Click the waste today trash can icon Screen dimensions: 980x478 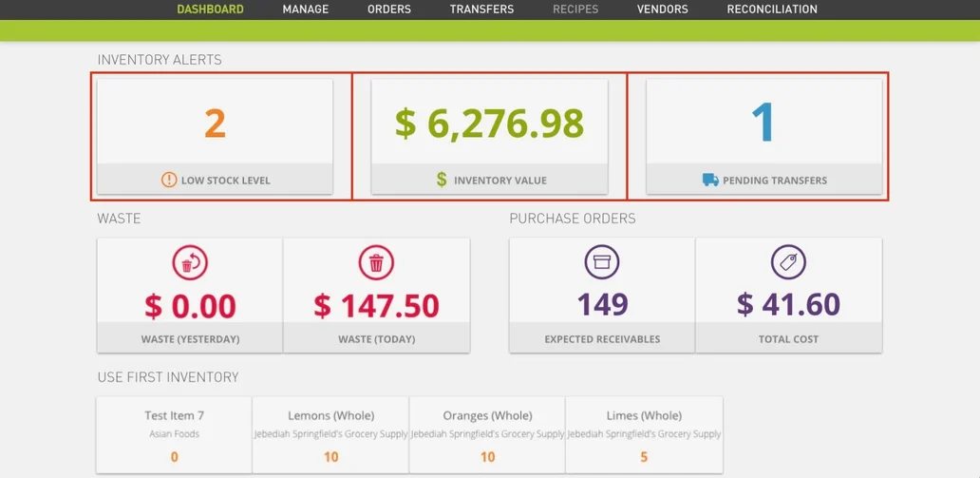pos(376,263)
